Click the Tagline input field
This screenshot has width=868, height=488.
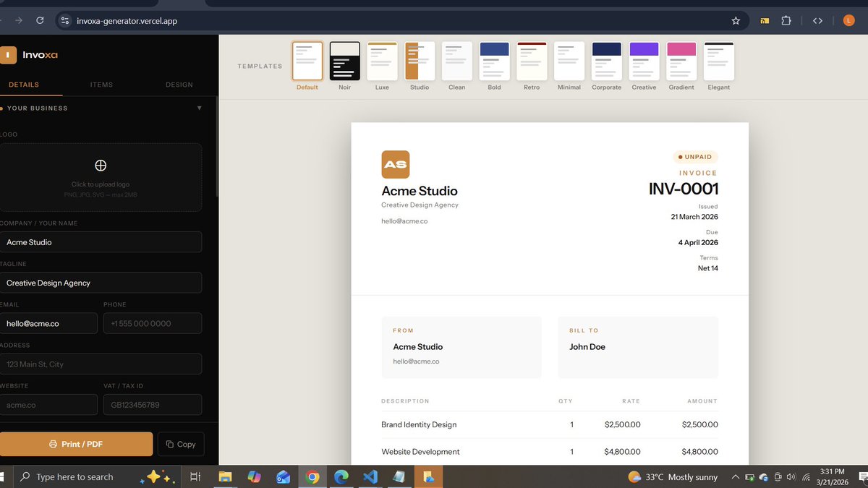(x=101, y=283)
